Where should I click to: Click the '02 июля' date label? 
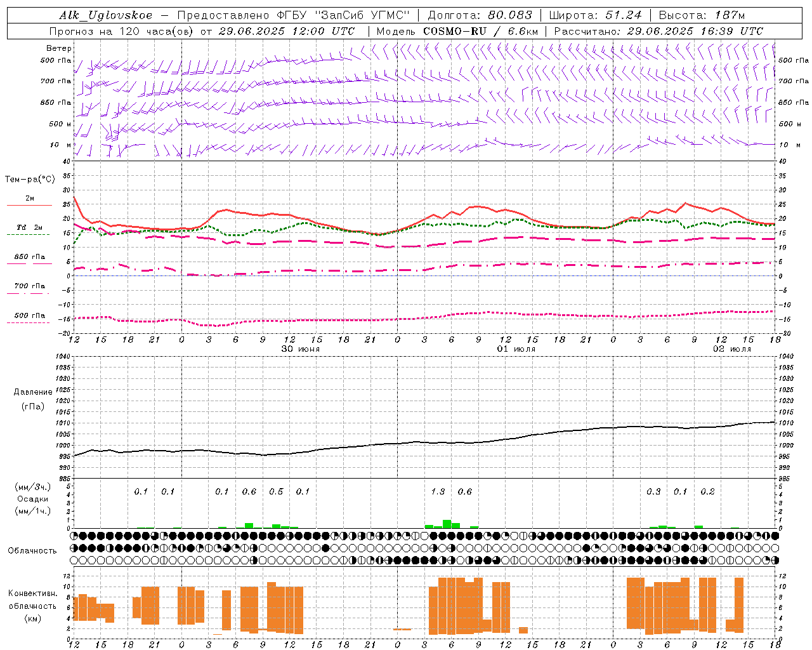pyautogui.click(x=732, y=349)
